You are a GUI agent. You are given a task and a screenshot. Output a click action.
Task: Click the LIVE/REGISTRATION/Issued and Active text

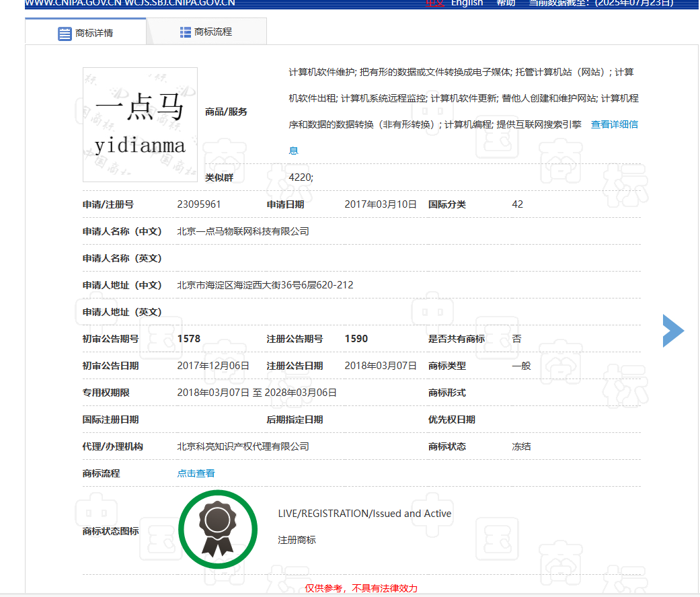pos(364,514)
